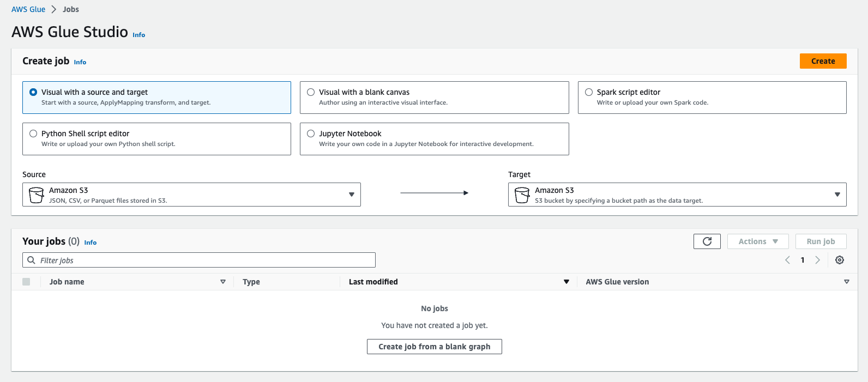This screenshot has width=868, height=382.
Task: Click the refresh jobs icon button
Action: point(707,241)
